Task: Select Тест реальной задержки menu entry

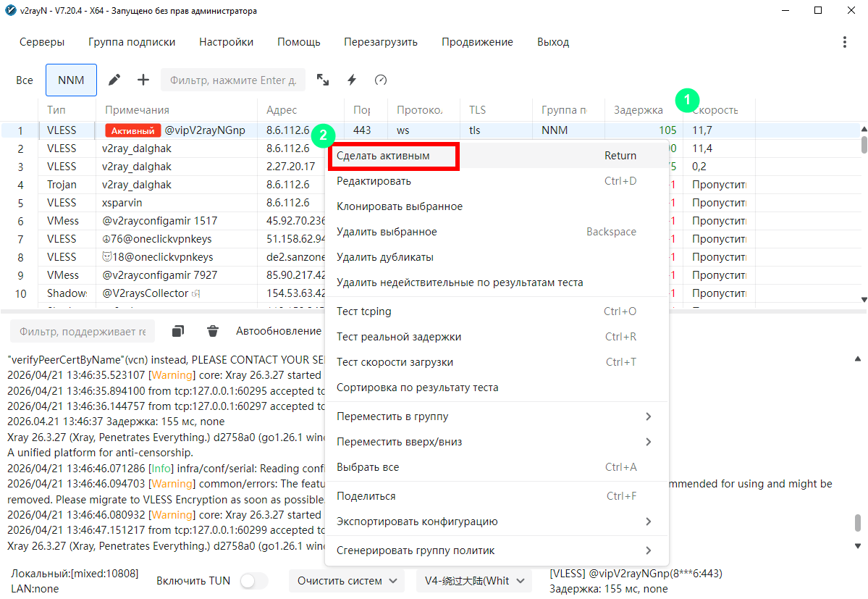Action: [x=398, y=337]
